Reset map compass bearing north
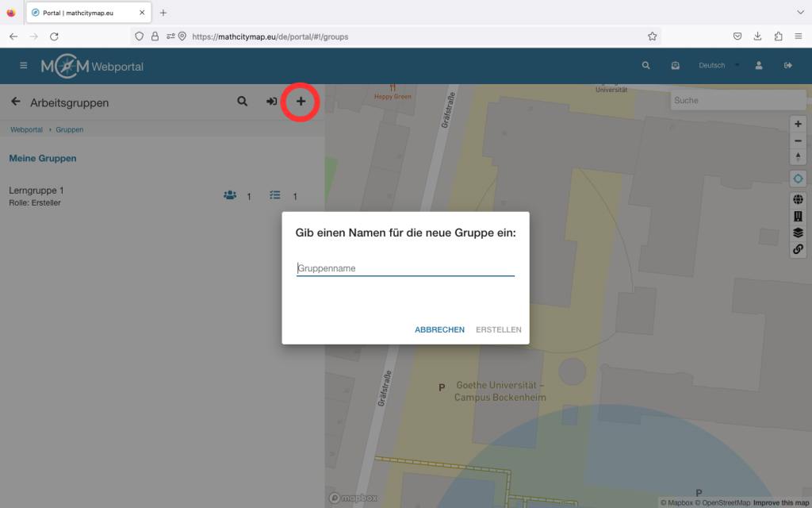The image size is (812, 508). point(798,157)
